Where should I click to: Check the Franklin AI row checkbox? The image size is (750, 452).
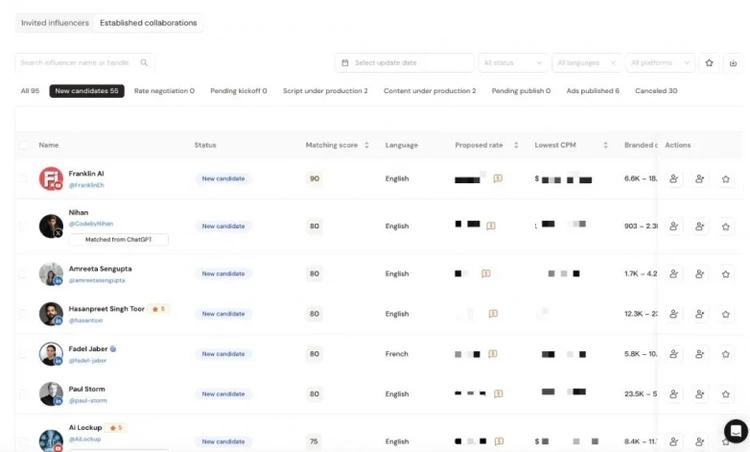[24, 179]
